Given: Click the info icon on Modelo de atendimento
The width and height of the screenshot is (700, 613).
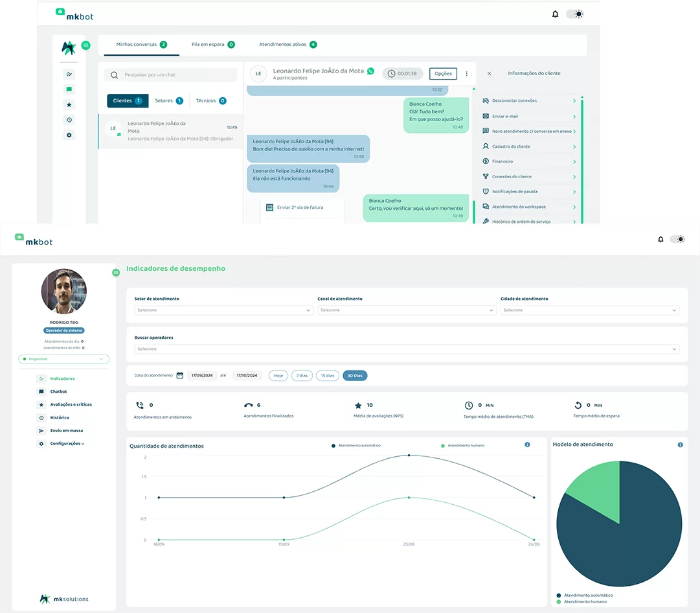Looking at the screenshot, I should tap(680, 445).
